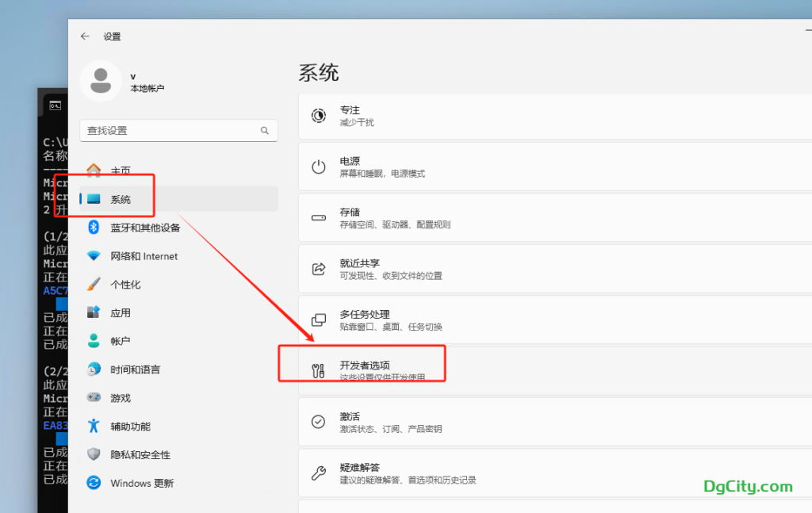Open 辅助功能 accessibility settings
This screenshot has width=812, height=513.
[x=130, y=427]
